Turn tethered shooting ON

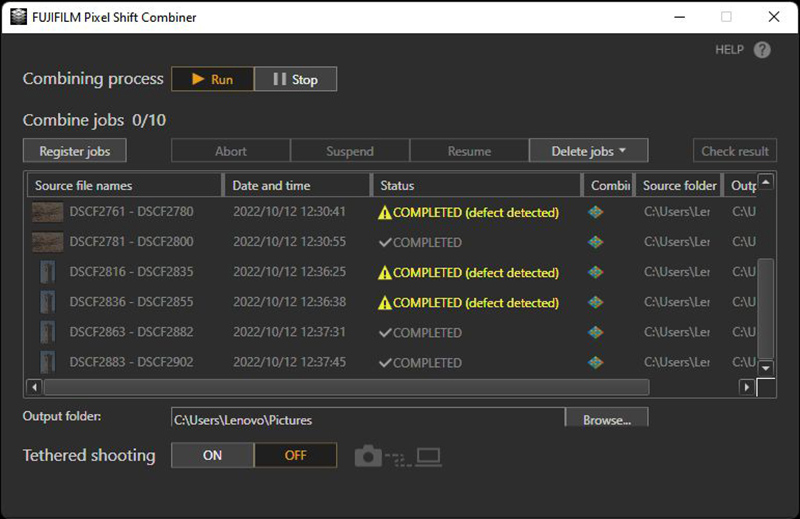point(213,455)
